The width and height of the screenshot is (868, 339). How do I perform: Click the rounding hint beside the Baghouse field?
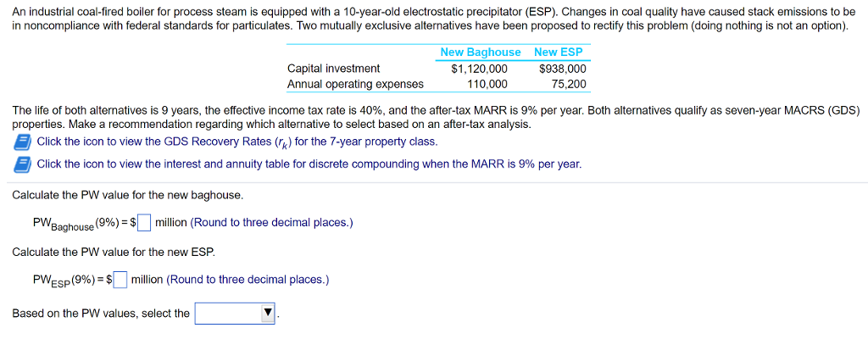coord(271,223)
